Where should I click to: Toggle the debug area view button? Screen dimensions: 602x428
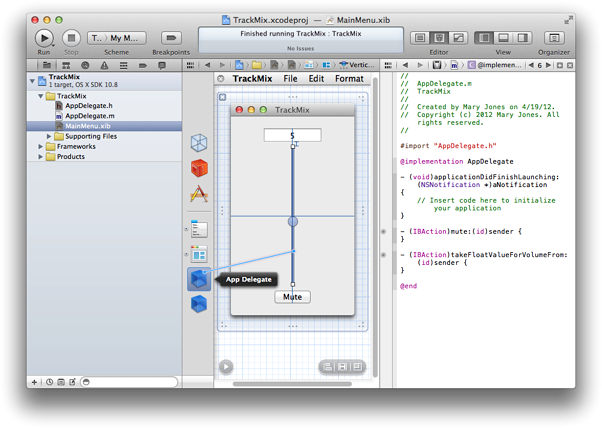(x=503, y=38)
